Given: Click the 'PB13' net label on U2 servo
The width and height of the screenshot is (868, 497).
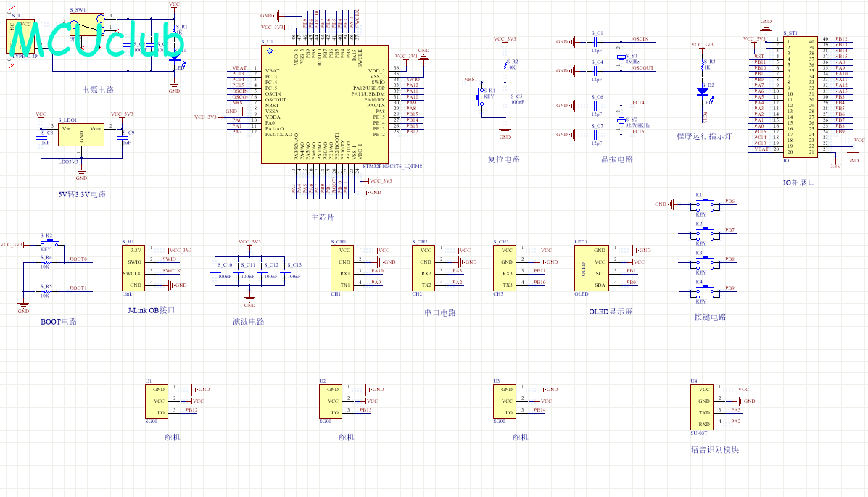Looking at the screenshot, I should tap(365, 409).
